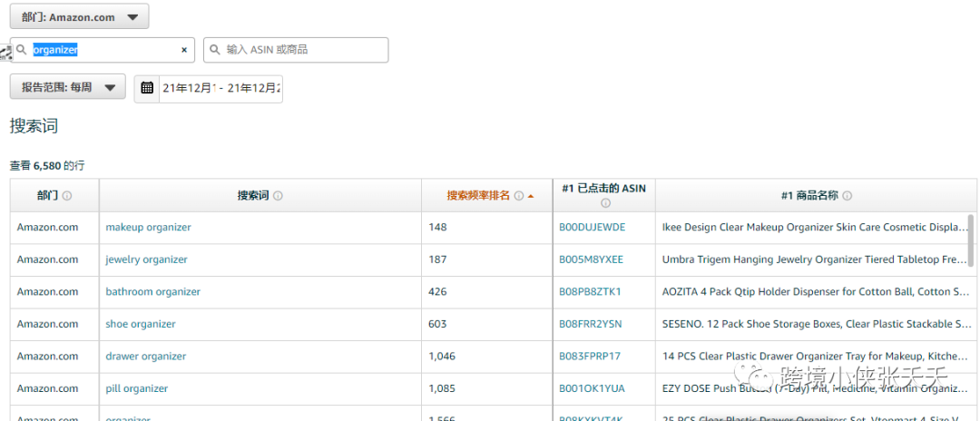The image size is (980, 421).
Task: Select the rank value 148
Action: click(437, 228)
